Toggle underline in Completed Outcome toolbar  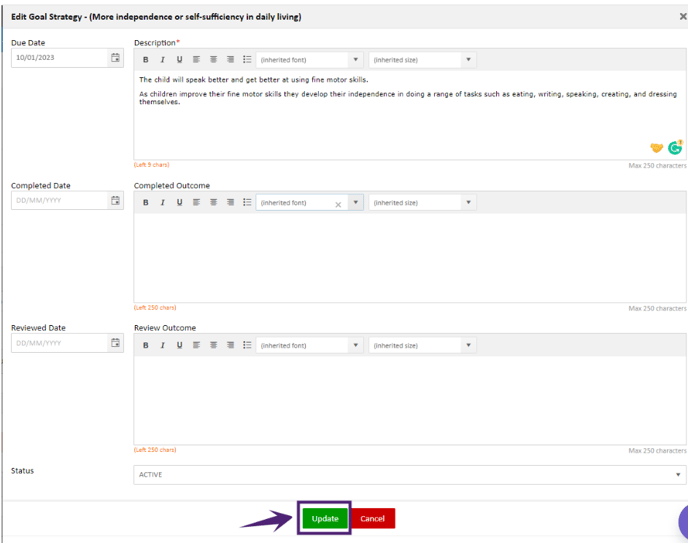coord(179,203)
